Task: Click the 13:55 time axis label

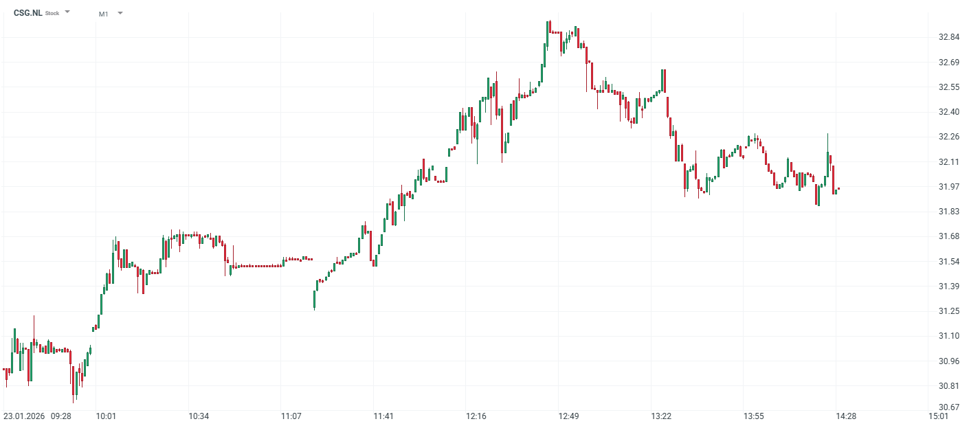Action: click(754, 416)
